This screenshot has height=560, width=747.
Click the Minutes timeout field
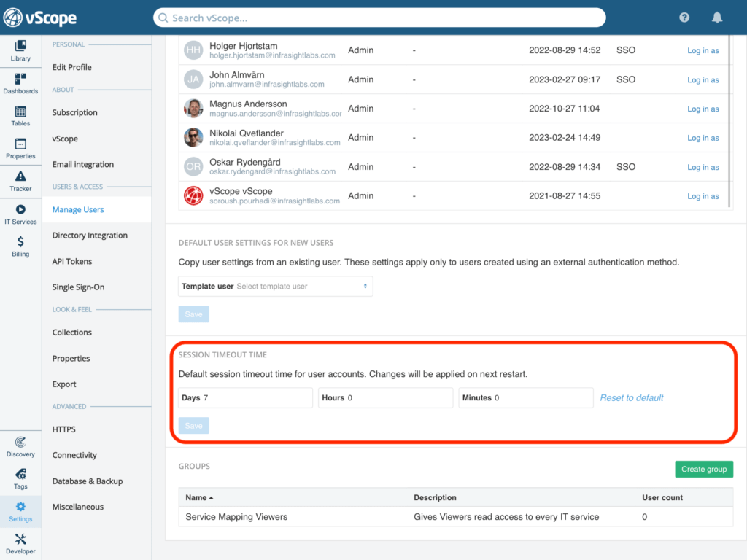pos(526,398)
